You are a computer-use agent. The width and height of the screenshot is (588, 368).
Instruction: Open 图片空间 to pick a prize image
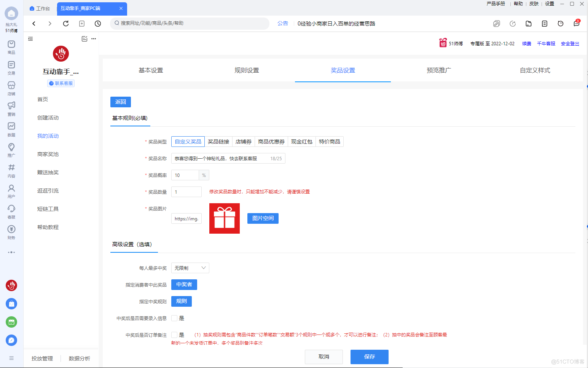point(263,218)
